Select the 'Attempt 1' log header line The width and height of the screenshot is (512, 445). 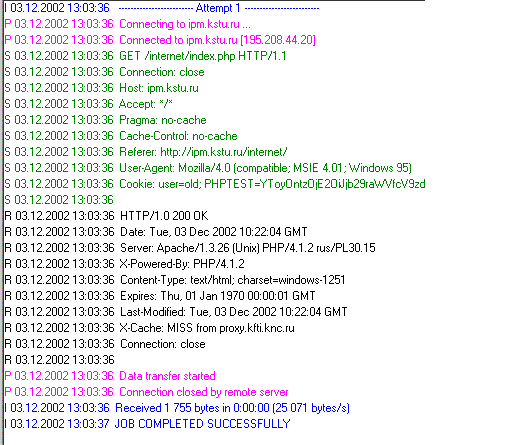tap(162, 8)
